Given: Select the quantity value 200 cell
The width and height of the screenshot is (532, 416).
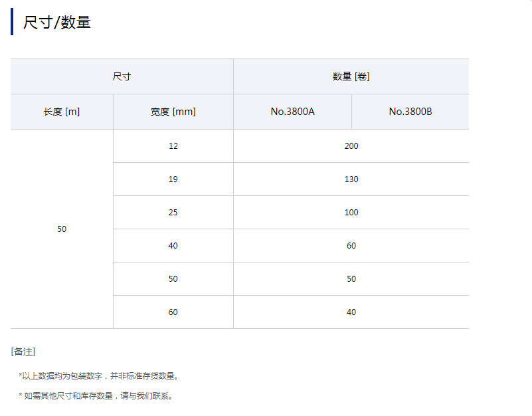Looking at the screenshot, I should point(351,146).
